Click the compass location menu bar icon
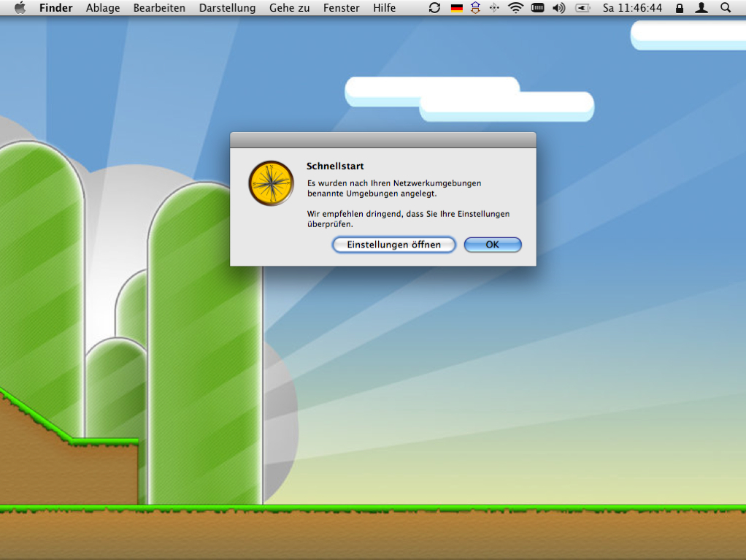This screenshot has width=746, height=560. (494, 7)
